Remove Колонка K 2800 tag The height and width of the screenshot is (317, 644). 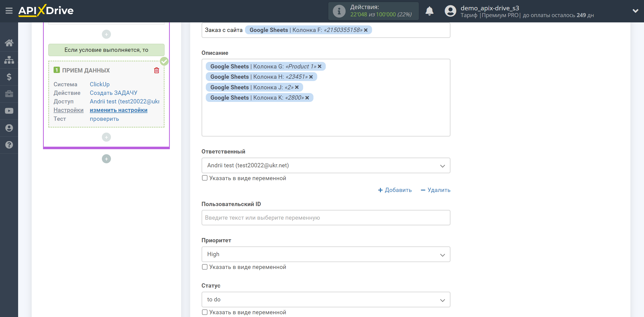[x=307, y=98]
